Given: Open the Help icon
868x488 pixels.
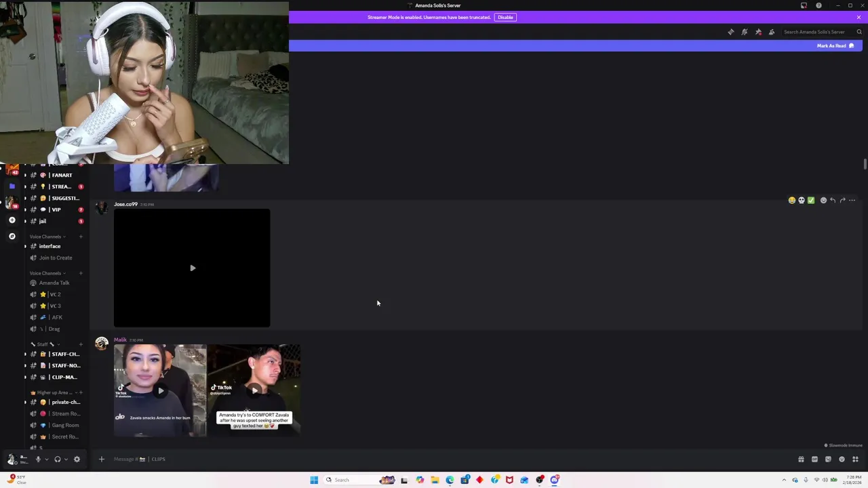Looking at the screenshot, I should tap(818, 5).
